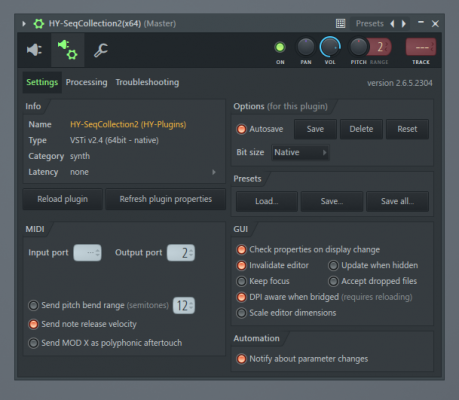Click Refresh plugin properties button

[x=166, y=199]
